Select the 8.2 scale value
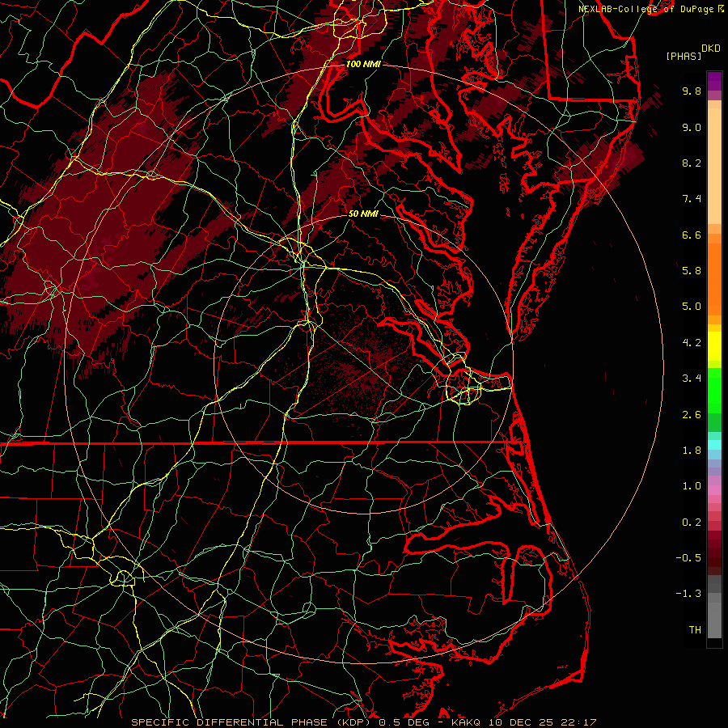This screenshot has height=728, width=728. click(x=692, y=163)
